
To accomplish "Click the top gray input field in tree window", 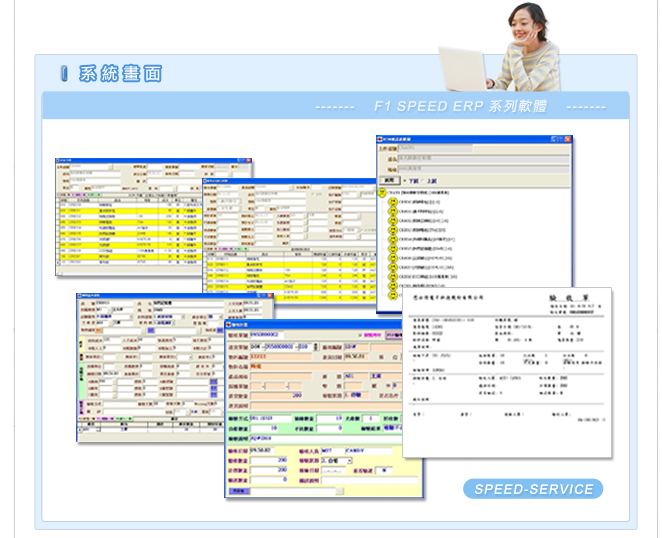I will (435, 148).
